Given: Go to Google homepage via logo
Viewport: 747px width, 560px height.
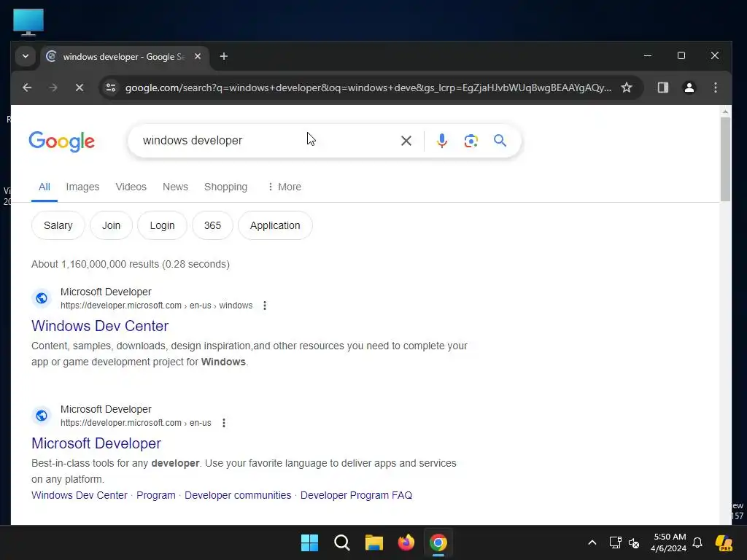Looking at the screenshot, I should (62, 141).
